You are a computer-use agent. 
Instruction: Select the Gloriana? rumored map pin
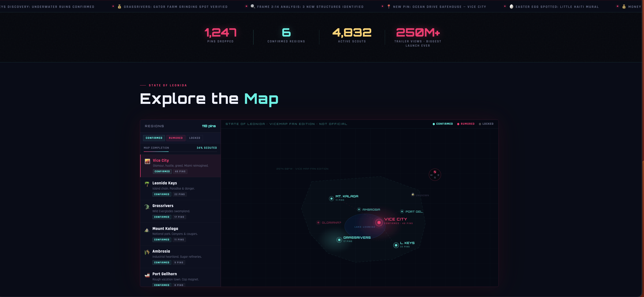click(x=318, y=223)
